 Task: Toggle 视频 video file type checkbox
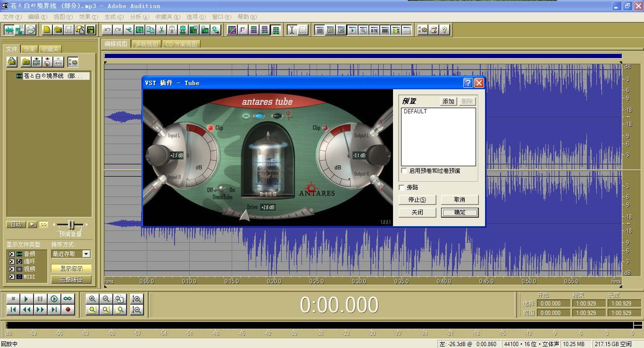(12, 269)
